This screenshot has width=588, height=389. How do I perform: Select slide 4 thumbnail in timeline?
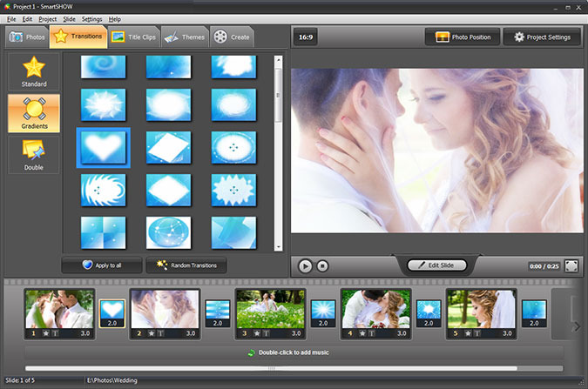(x=375, y=314)
